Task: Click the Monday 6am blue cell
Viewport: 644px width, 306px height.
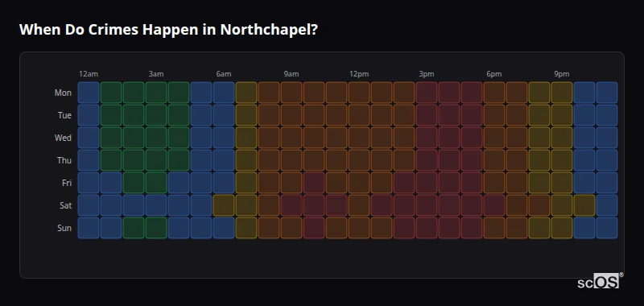Action: coord(224,93)
